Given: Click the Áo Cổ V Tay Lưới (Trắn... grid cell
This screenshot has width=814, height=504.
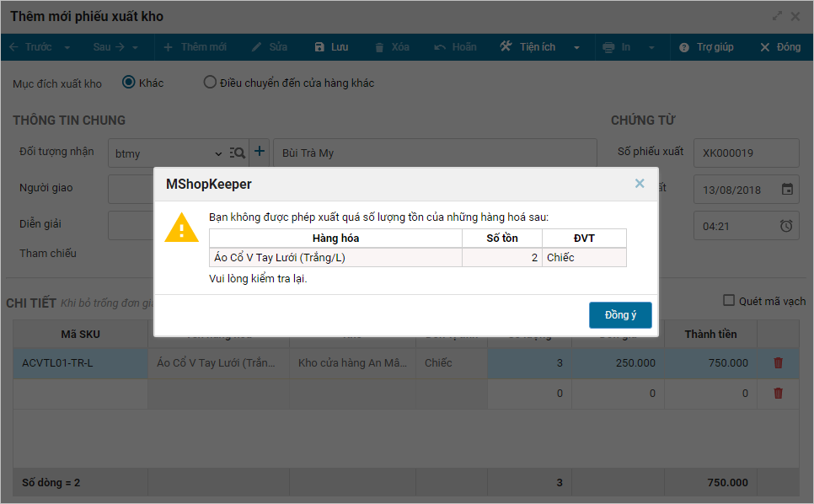Looking at the screenshot, I should [x=218, y=362].
